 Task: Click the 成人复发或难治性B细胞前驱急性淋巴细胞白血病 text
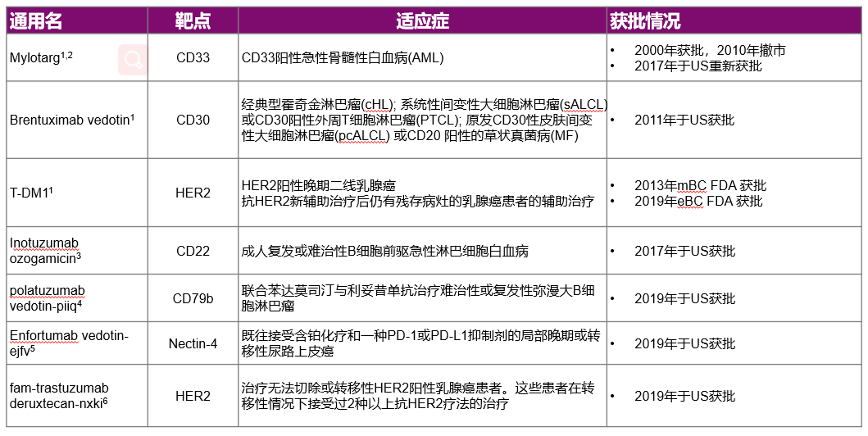pos(385,251)
